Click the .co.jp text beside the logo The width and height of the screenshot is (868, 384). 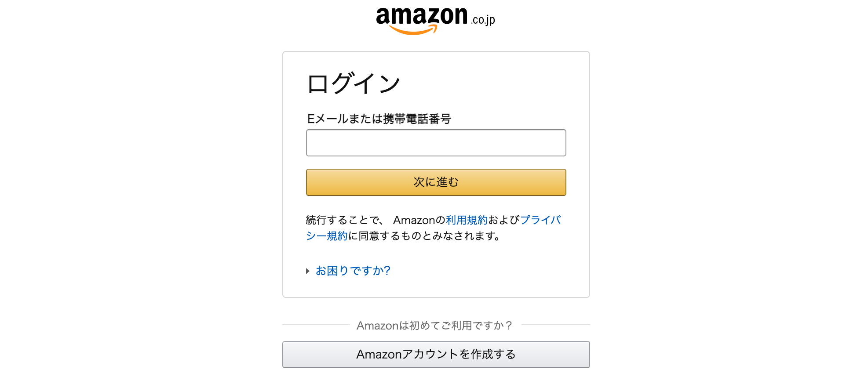[x=483, y=20]
